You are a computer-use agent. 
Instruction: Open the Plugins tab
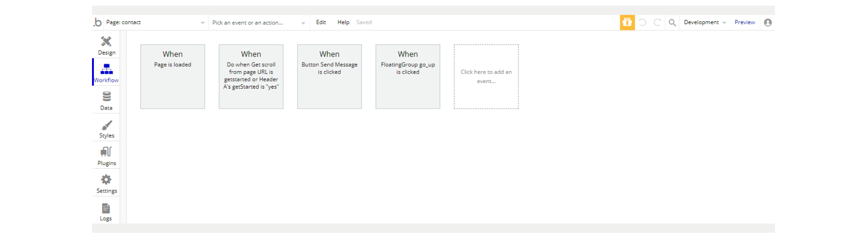pyautogui.click(x=106, y=156)
